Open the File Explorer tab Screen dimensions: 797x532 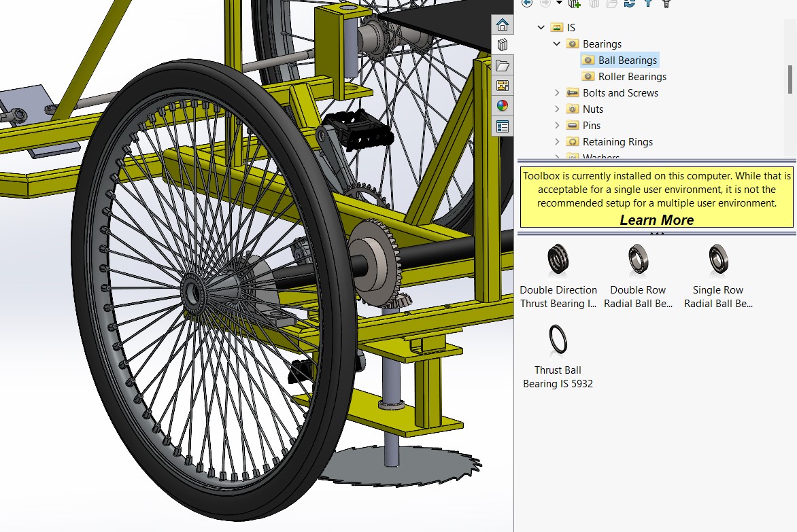click(x=502, y=65)
